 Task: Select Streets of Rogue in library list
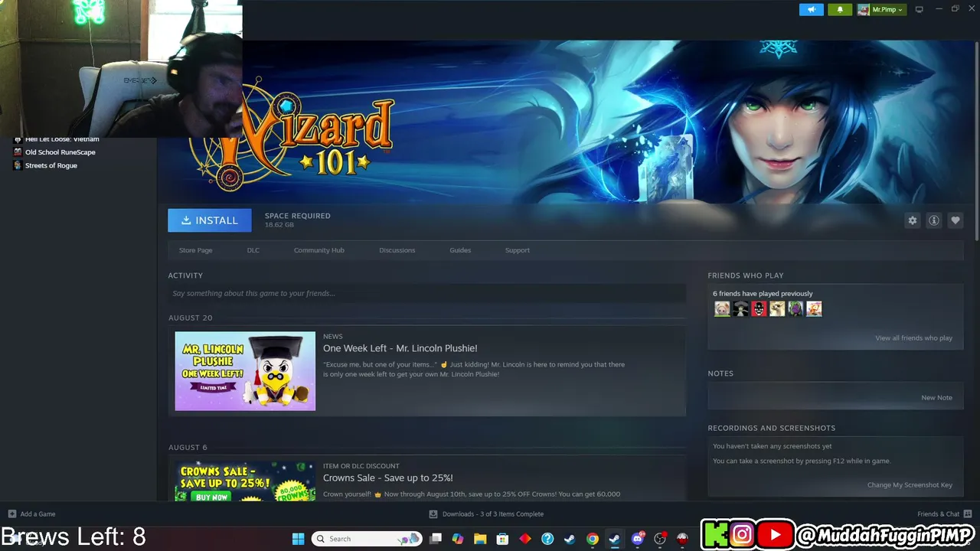(x=51, y=165)
